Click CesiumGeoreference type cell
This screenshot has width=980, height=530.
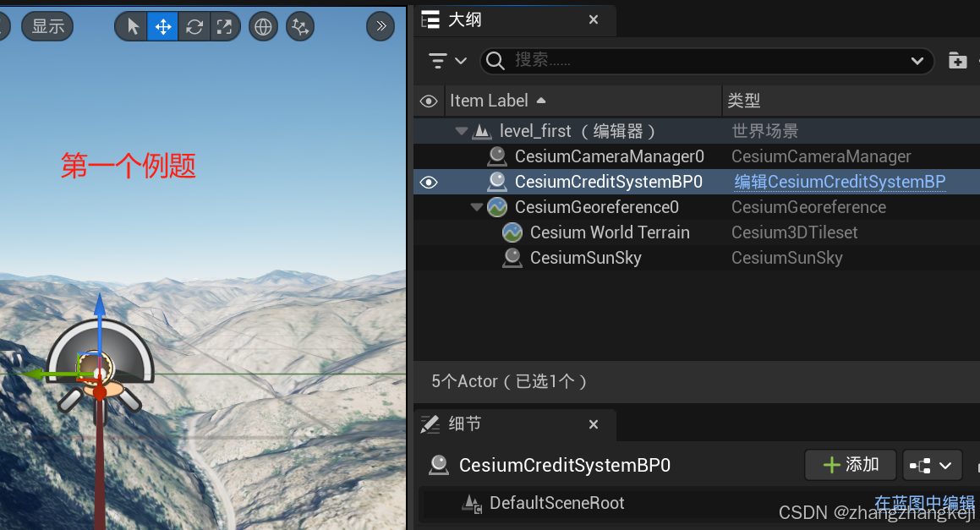click(808, 207)
